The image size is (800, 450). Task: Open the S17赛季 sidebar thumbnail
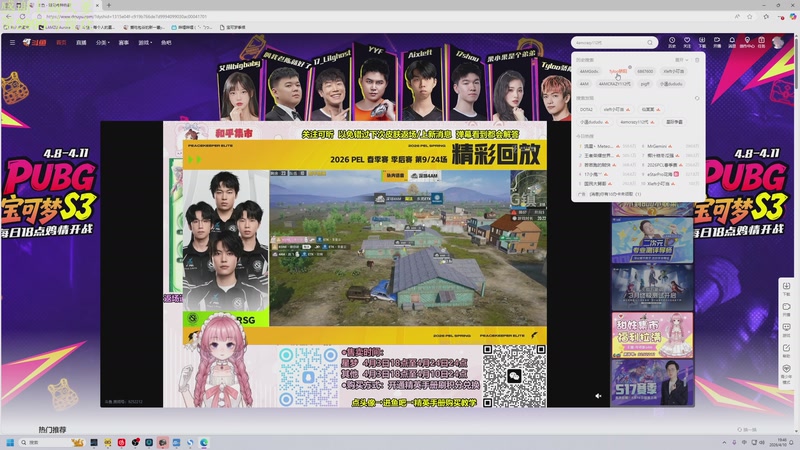pyautogui.click(x=653, y=383)
